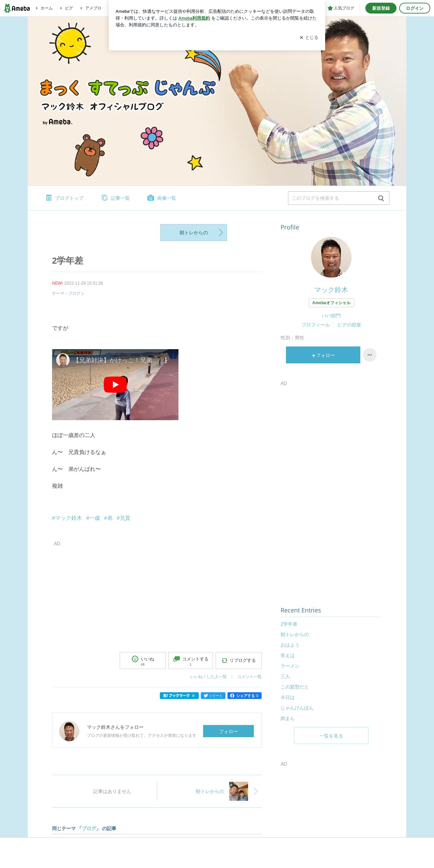Click the B!ブックマーク Hatena button
This screenshot has height=868, width=434.
[179, 696]
